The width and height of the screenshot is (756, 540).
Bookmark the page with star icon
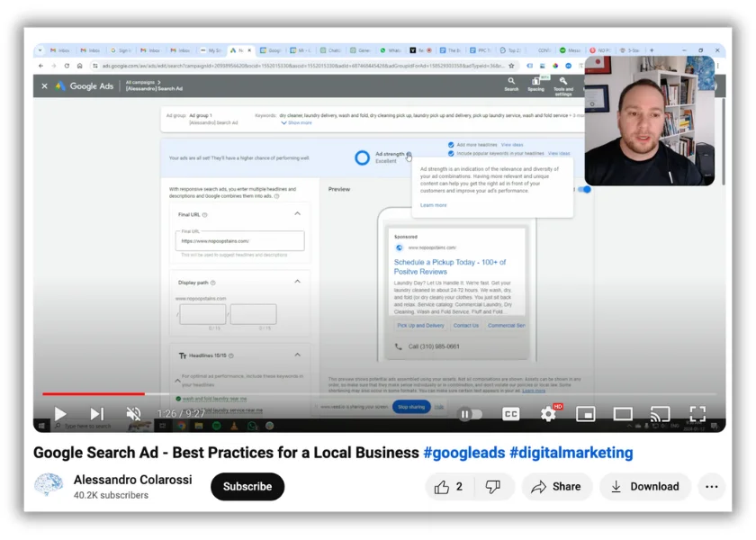coord(511,66)
